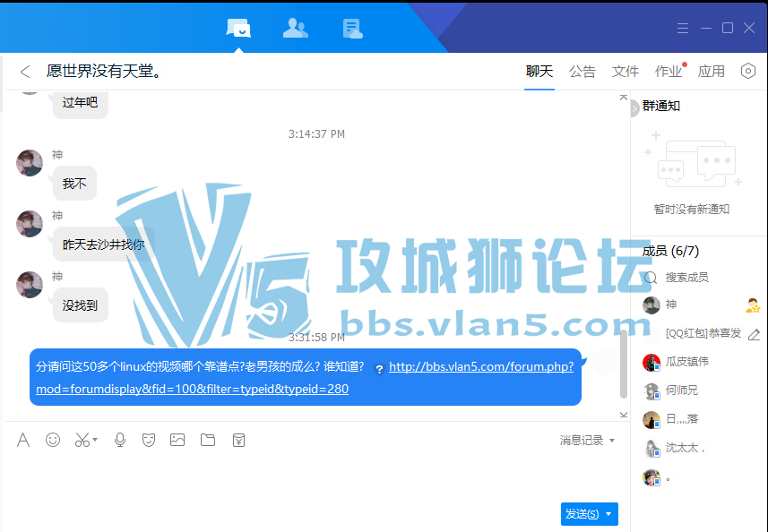Click sender avatar beside 我不 message
Viewport: 768px width, 532px height.
pyautogui.click(x=30, y=163)
